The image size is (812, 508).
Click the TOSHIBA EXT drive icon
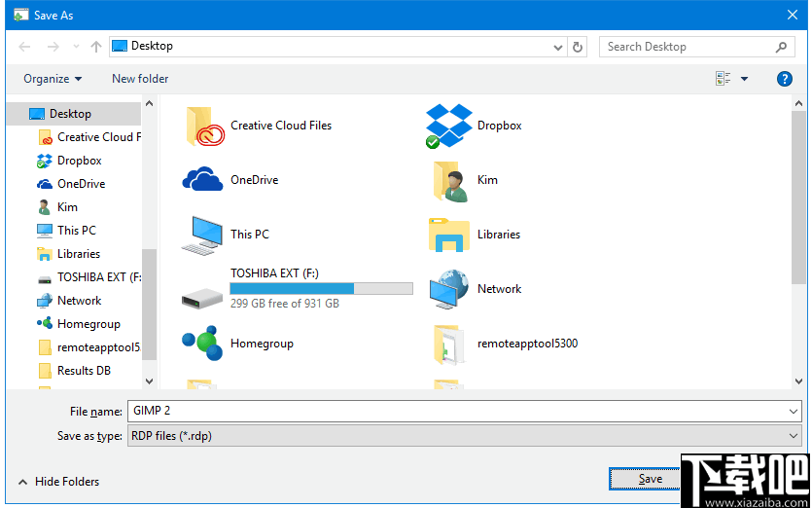[202, 299]
